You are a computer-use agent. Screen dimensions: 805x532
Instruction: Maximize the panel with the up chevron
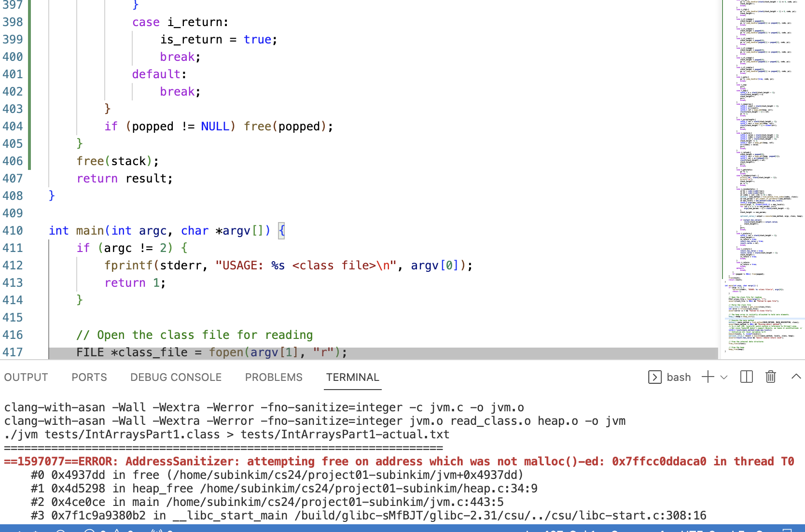click(x=796, y=377)
